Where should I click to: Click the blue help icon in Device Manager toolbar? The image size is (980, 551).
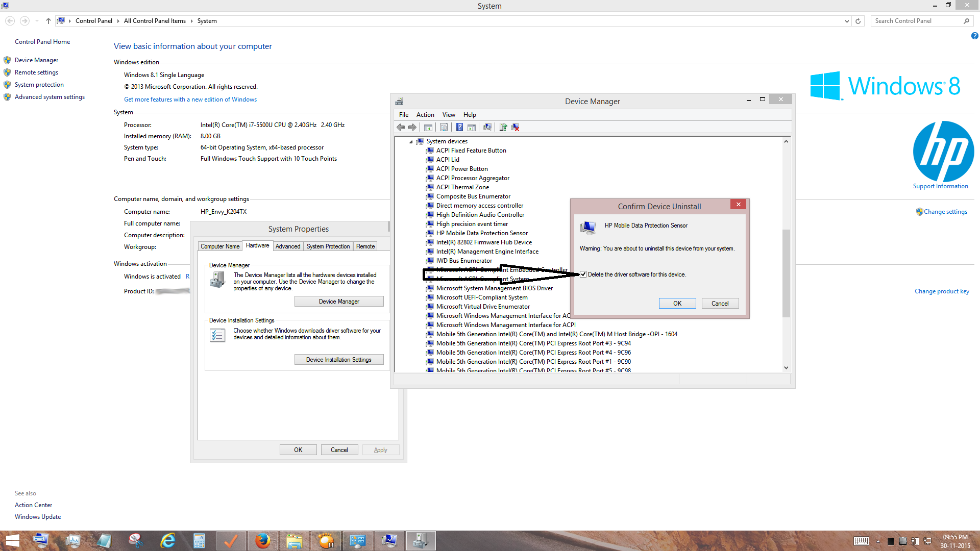coord(459,127)
